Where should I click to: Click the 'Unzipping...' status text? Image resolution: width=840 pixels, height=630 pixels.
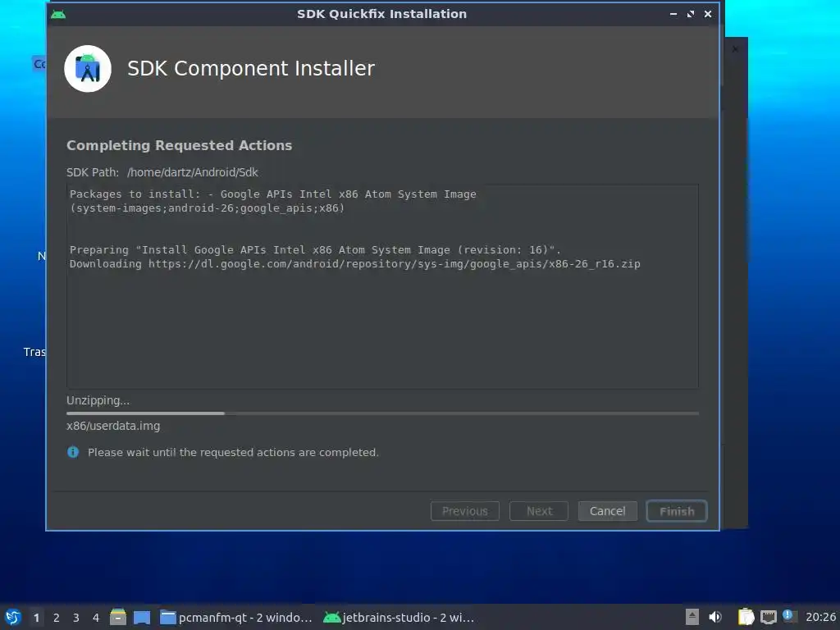coord(98,400)
